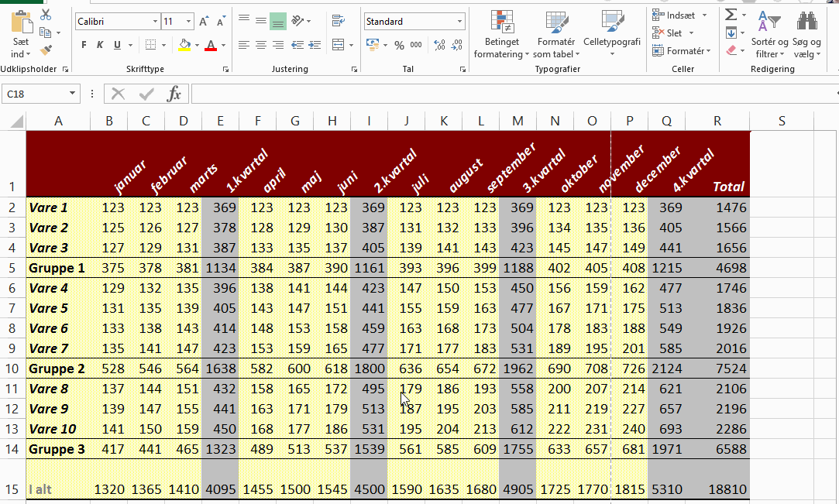
Task: Toggle bottom vertical alignment
Action: [278, 22]
